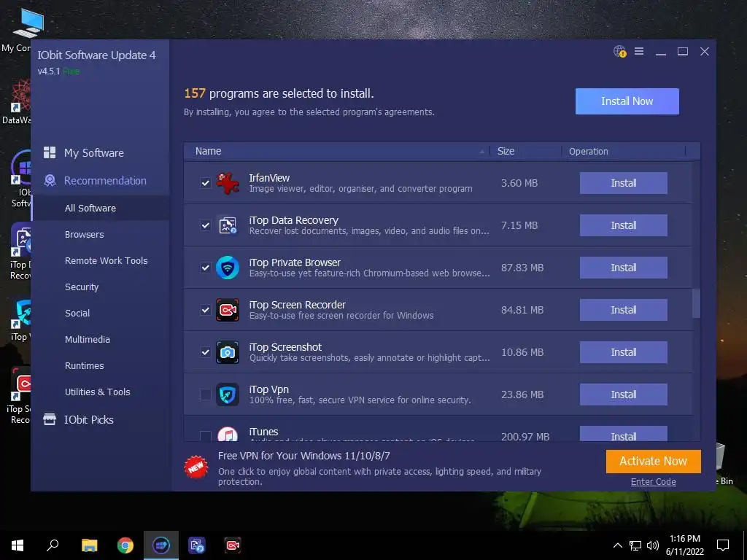747x560 pixels.
Task: Install iTop Screen Recorder
Action: point(623,310)
